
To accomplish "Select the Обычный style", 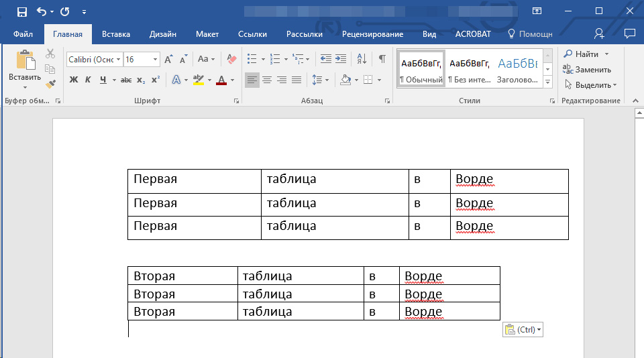I will (421, 69).
